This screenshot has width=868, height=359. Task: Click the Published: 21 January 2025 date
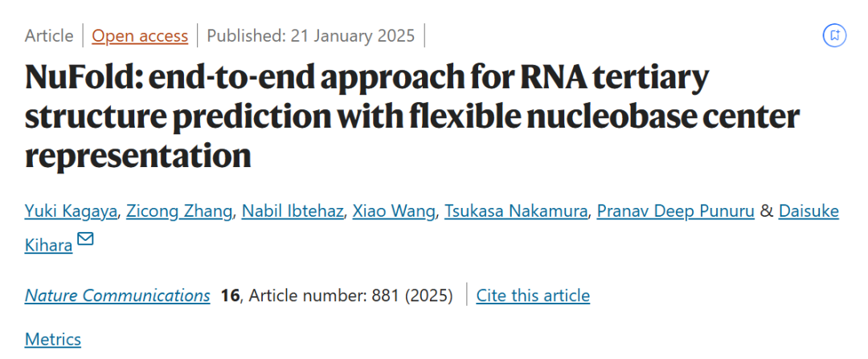click(x=311, y=36)
